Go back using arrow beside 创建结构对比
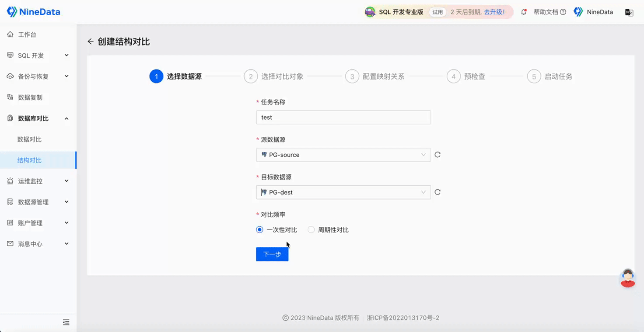Viewport: 644px width, 332px height. pos(91,41)
